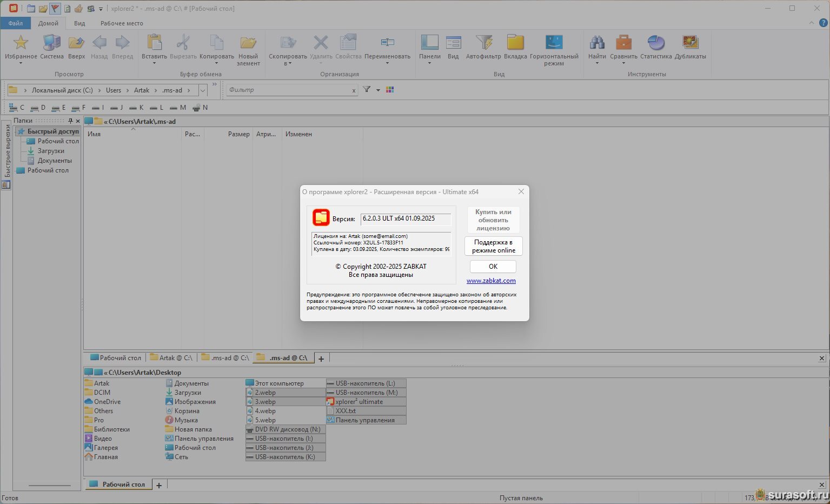This screenshot has height=504, width=830.
Task: Expand the address bar path dropdown
Action: [x=203, y=90]
